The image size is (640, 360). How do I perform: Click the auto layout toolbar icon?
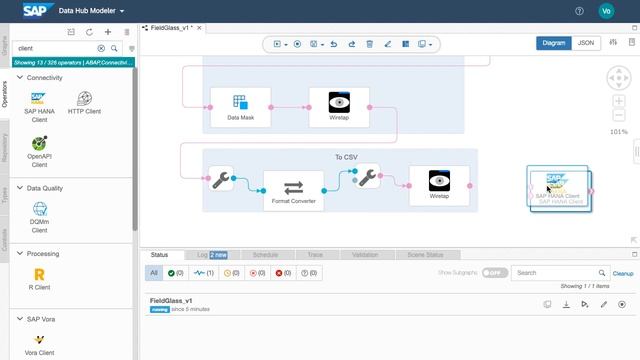pos(405,44)
